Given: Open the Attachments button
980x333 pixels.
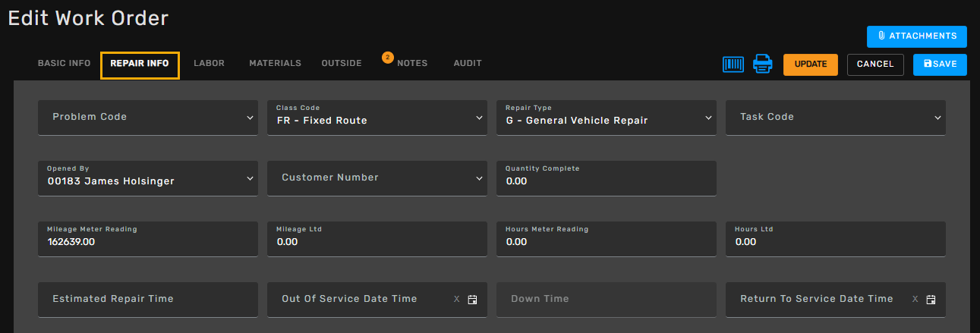Looking at the screenshot, I should (x=917, y=36).
